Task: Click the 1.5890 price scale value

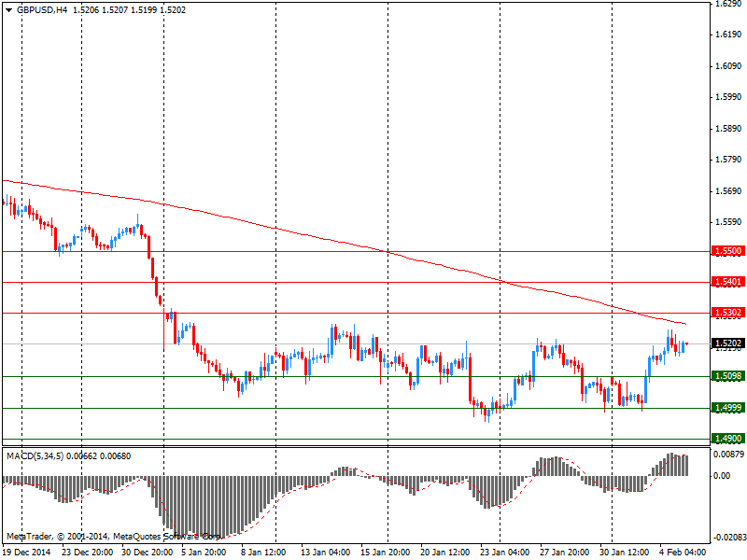Action: coord(729,129)
